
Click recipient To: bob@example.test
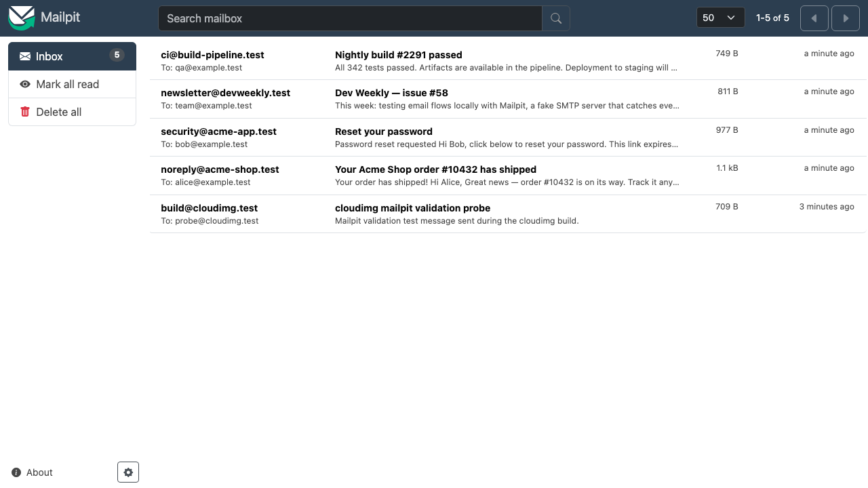tap(204, 144)
